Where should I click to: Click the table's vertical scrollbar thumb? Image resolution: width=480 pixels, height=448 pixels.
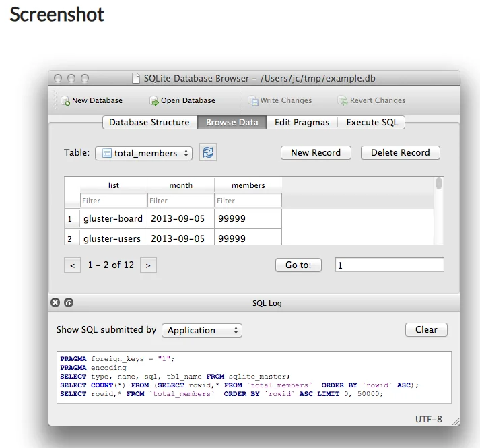tap(439, 183)
